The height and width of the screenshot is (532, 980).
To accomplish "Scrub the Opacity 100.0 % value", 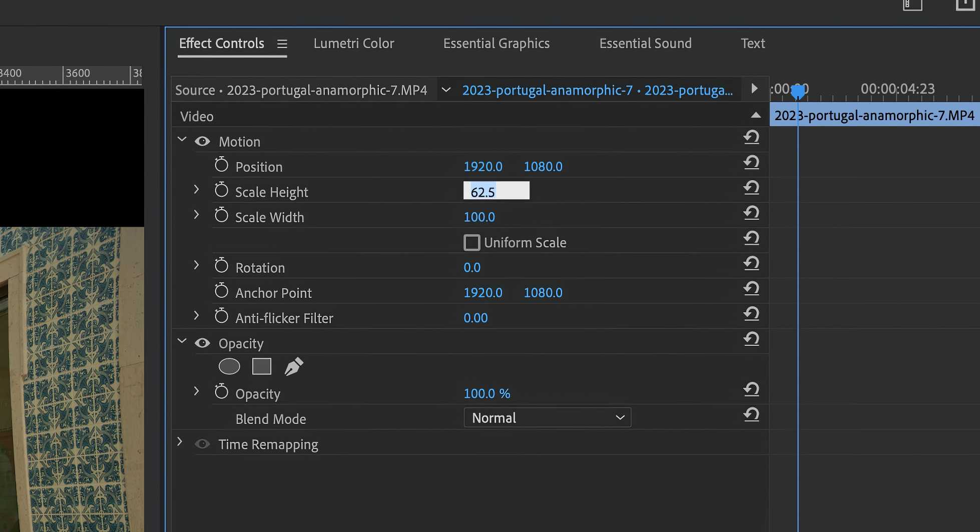I will 486,393.
